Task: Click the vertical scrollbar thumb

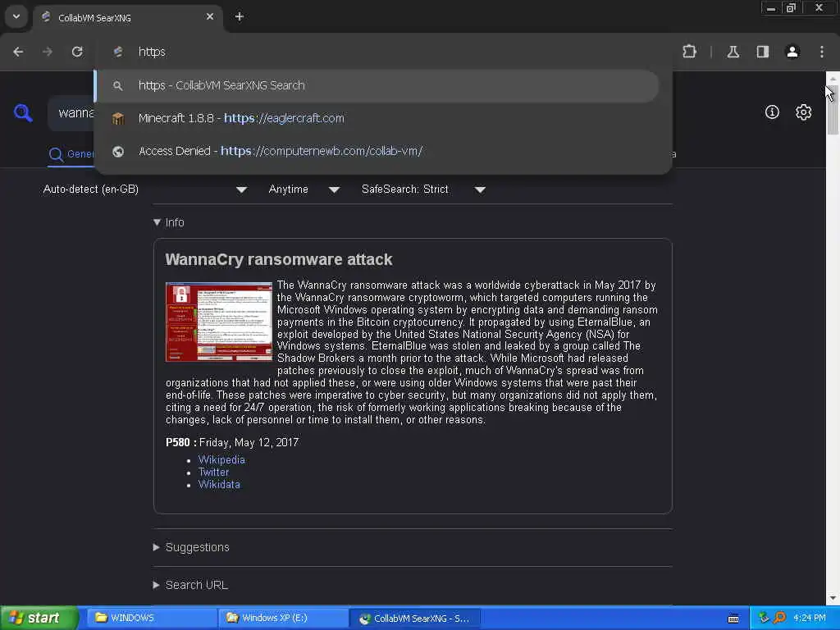Action: (x=833, y=110)
